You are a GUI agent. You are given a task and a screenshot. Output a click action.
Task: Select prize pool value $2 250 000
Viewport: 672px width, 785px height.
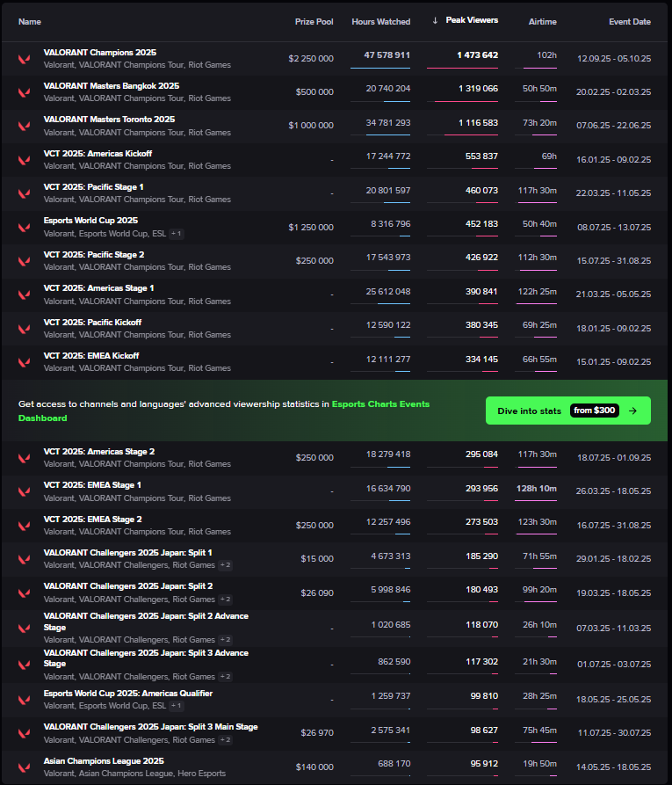coord(311,59)
